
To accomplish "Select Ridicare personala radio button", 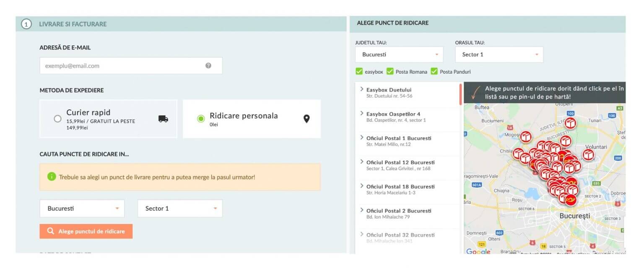I will click(201, 119).
